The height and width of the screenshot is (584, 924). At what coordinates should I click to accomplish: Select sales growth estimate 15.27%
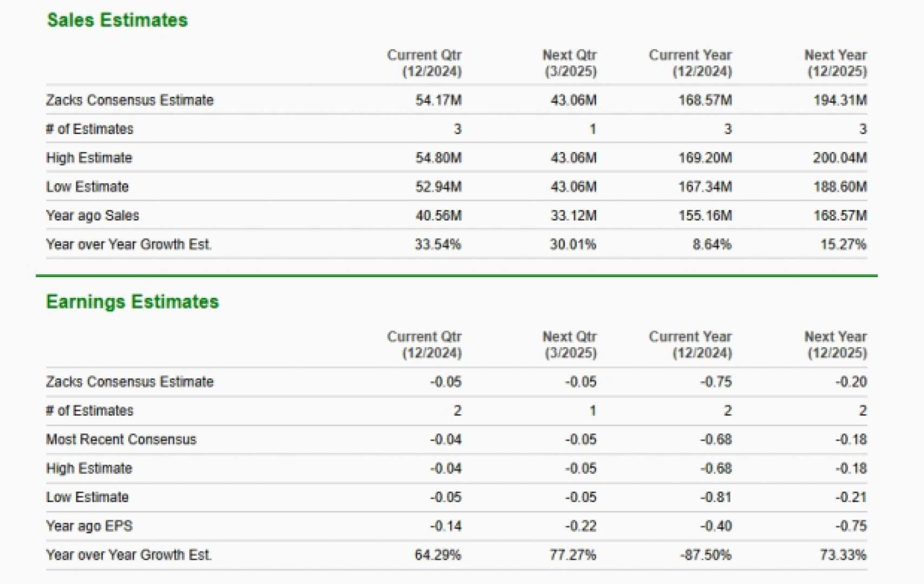click(x=843, y=244)
